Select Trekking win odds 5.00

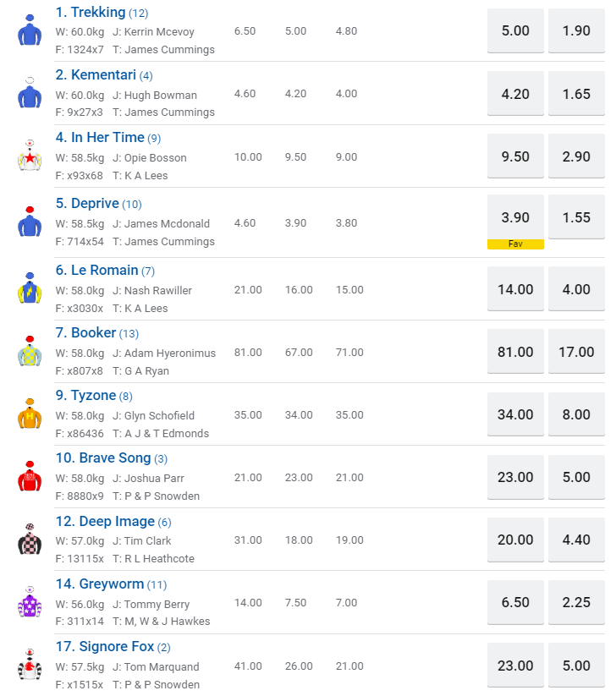tap(515, 31)
